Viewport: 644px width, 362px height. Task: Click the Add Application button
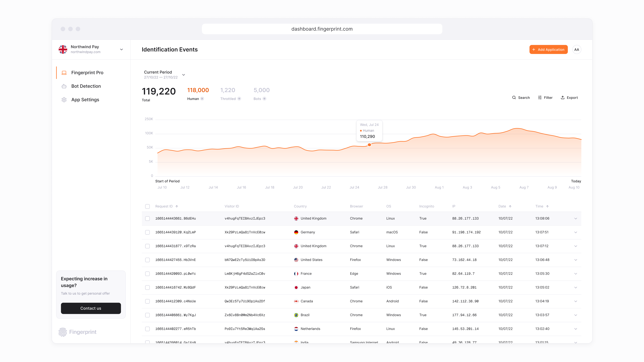click(x=549, y=49)
